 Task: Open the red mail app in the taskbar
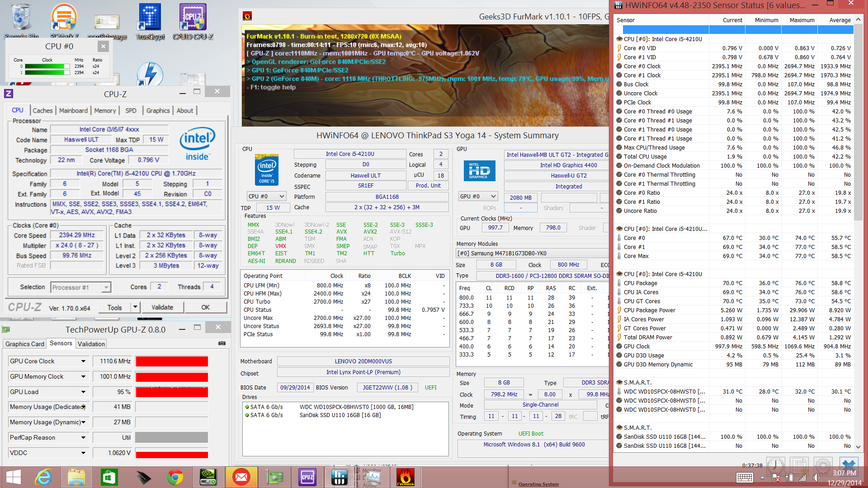tap(241, 477)
